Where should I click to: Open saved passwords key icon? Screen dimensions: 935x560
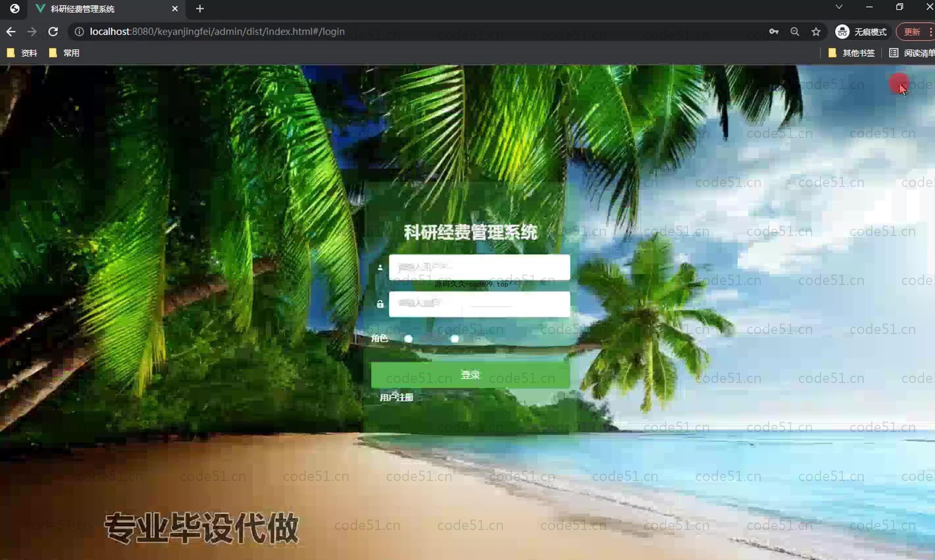coord(774,31)
